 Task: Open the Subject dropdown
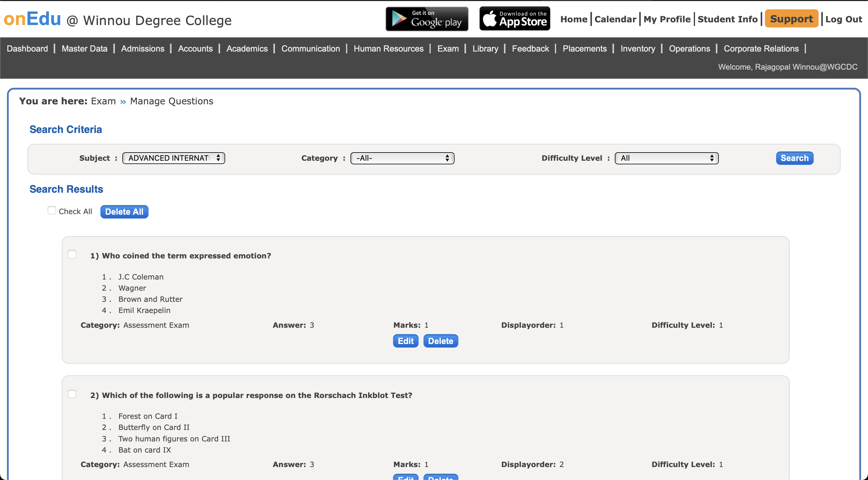coord(174,158)
